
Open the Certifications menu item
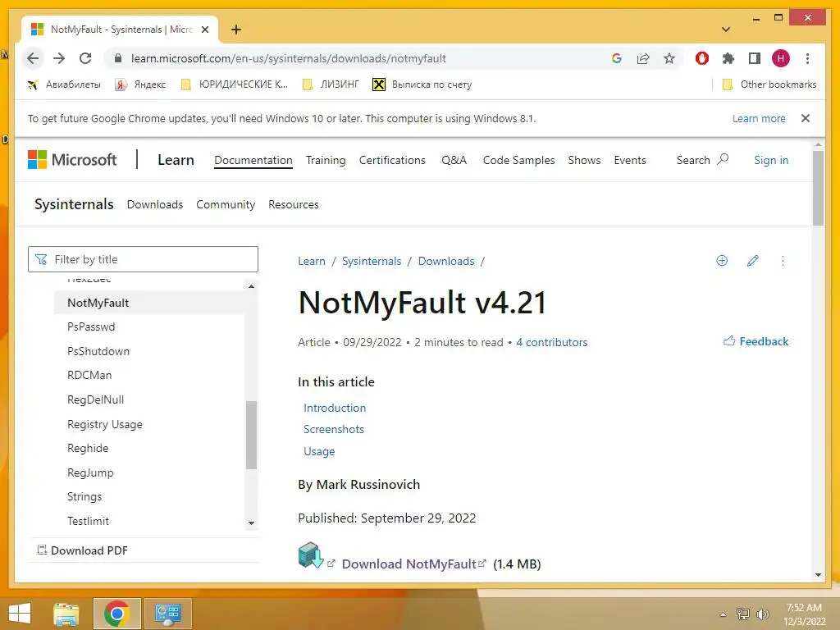392,160
